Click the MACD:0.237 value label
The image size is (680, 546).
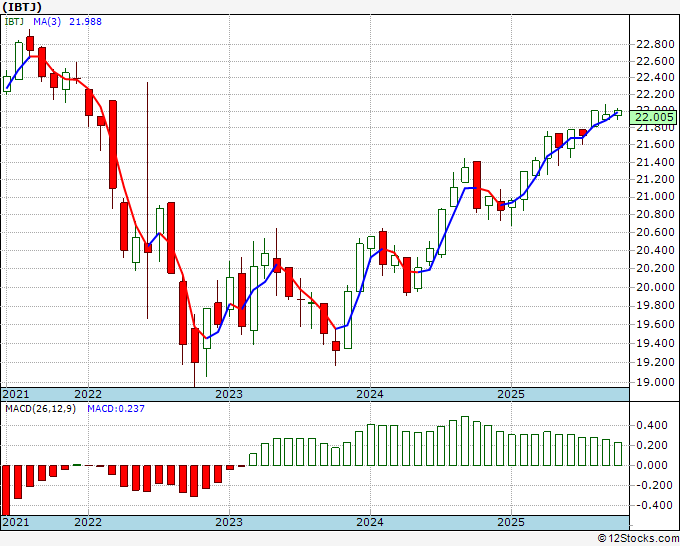[116, 409]
